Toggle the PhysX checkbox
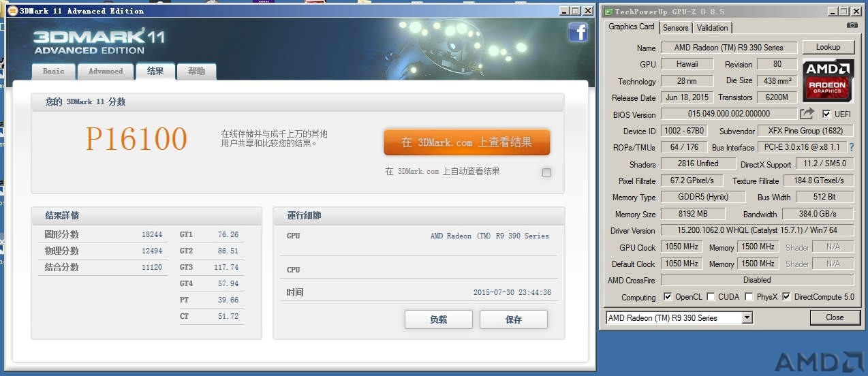868x376 pixels. [749, 297]
